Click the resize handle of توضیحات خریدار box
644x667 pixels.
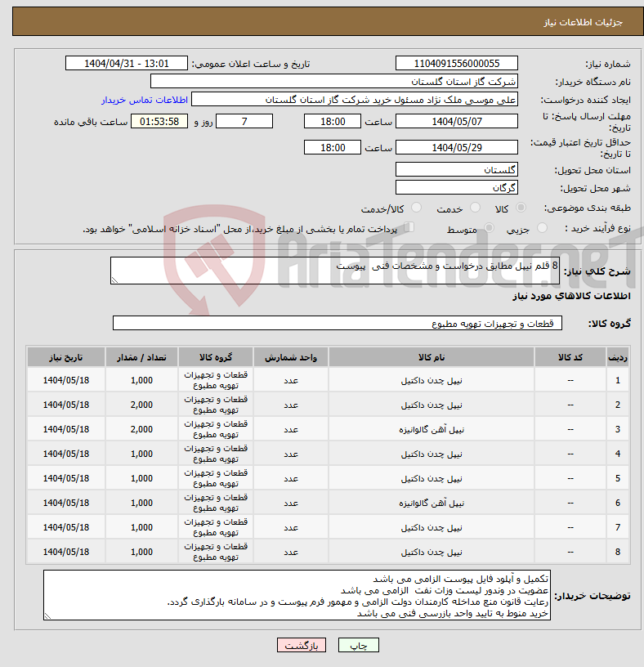47,616
